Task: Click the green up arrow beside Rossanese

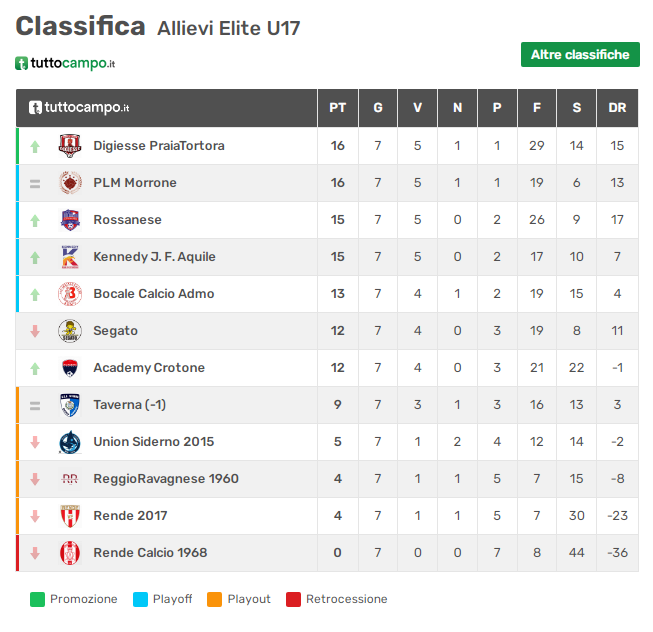Action: pos(35,220)
